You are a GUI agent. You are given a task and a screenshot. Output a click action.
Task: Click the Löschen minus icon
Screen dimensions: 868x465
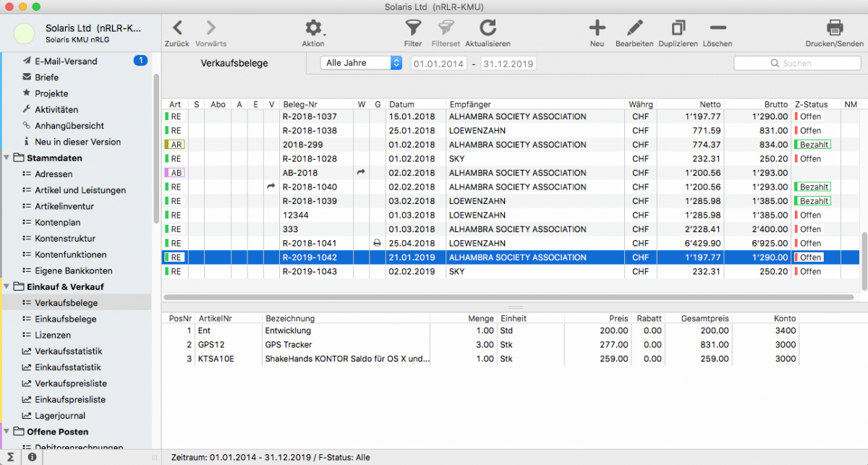tap(717, 28)
